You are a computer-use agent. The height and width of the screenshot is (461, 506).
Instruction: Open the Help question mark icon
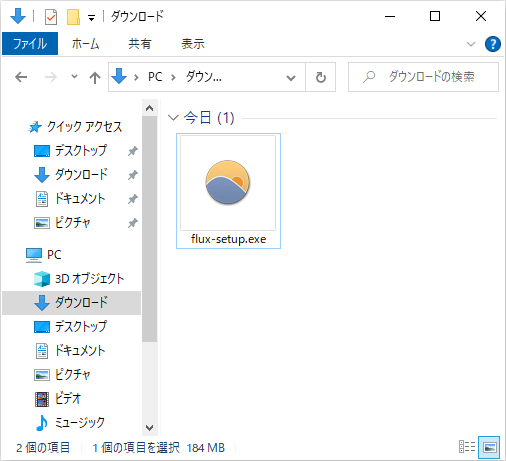tap(493, 44)
